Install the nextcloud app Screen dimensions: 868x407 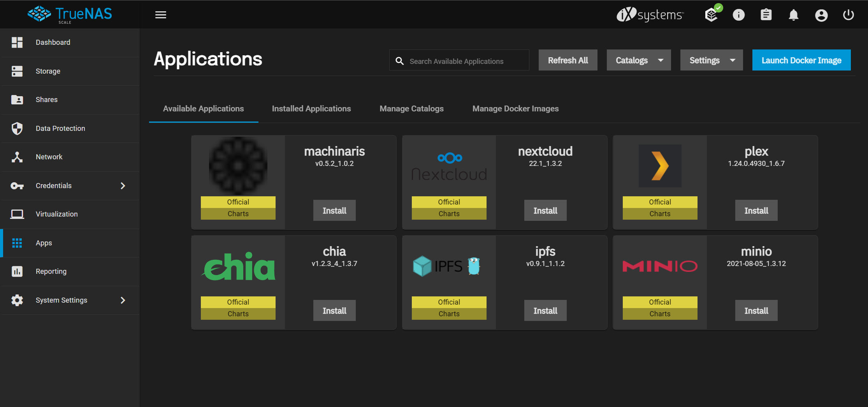[545, 210]
